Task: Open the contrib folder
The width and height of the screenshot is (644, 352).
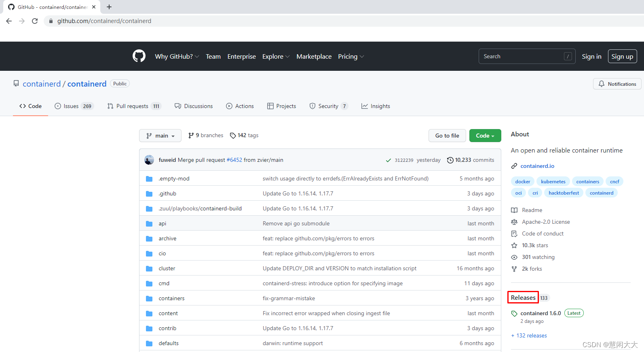Action: tap(167, 328)
